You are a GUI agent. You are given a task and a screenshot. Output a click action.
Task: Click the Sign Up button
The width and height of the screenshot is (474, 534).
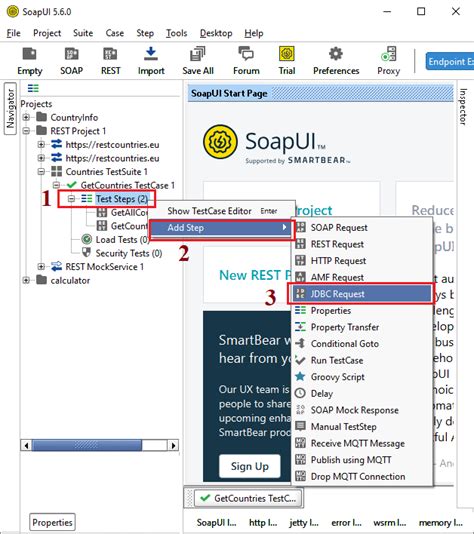tap(250, 466)
